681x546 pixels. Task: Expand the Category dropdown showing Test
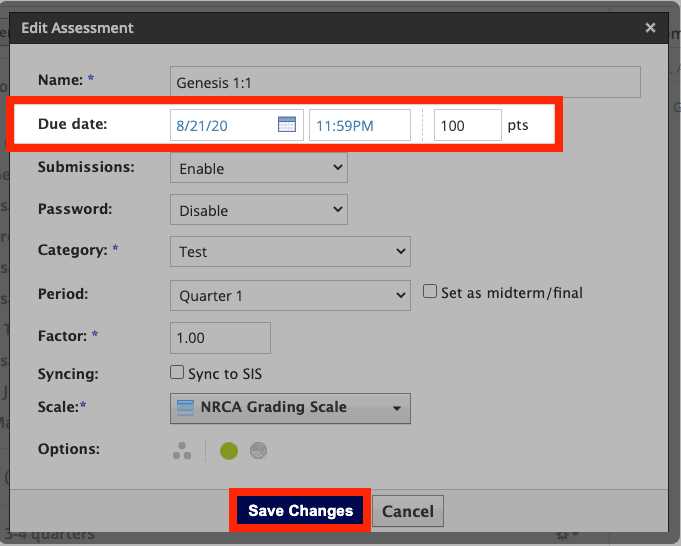coord(290,251)
